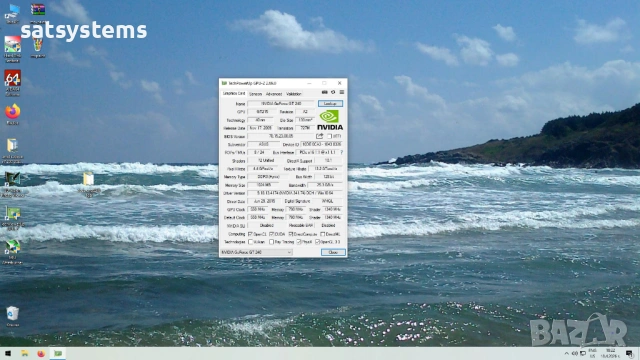The width and height of the screenshot is (640, 360).
Task: Toggle the Vulkan checkbox
Action: tap(251, 242)
